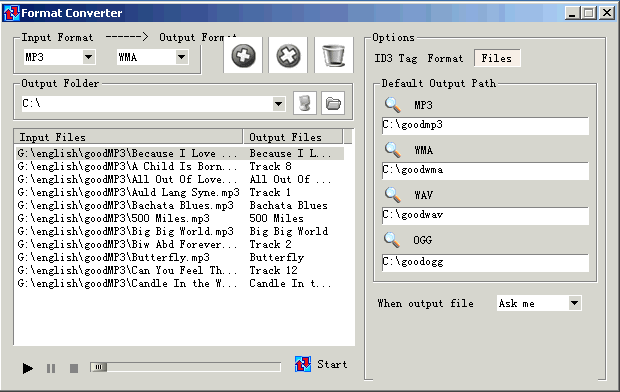Screen dimensions: 620x392
Task: Click the trash bin clear-list icon
Action: (x=333, y=55)
